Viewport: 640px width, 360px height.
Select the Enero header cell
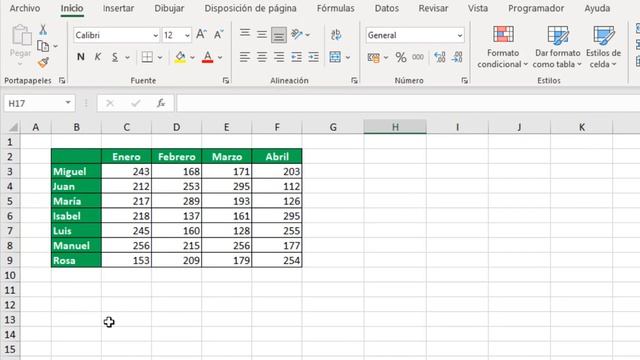coord(127,157)
